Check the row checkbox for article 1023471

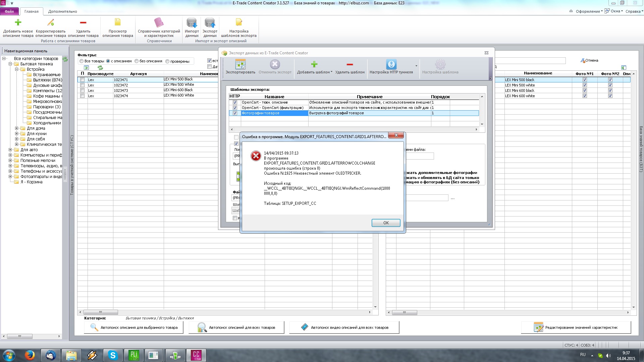point(83,80)
